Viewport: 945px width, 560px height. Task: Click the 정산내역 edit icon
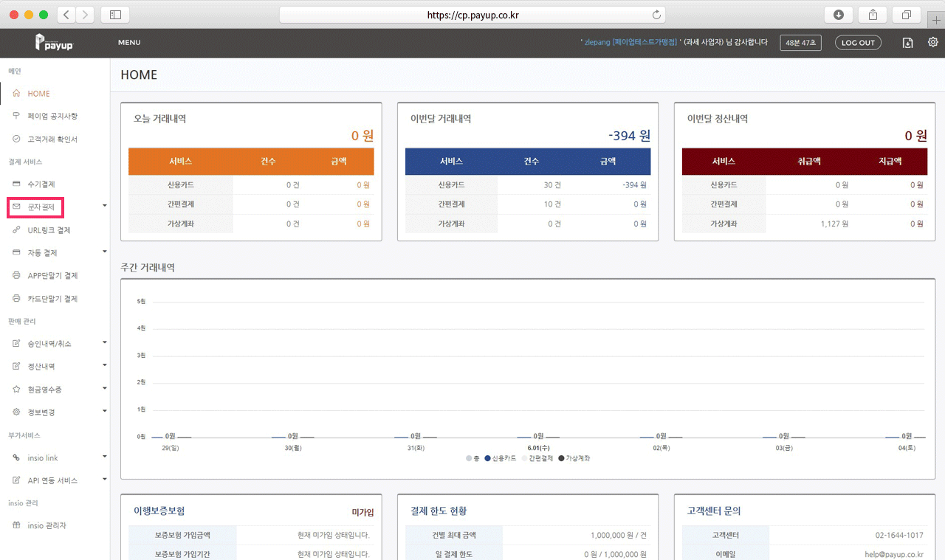click(x=16, y=366)
